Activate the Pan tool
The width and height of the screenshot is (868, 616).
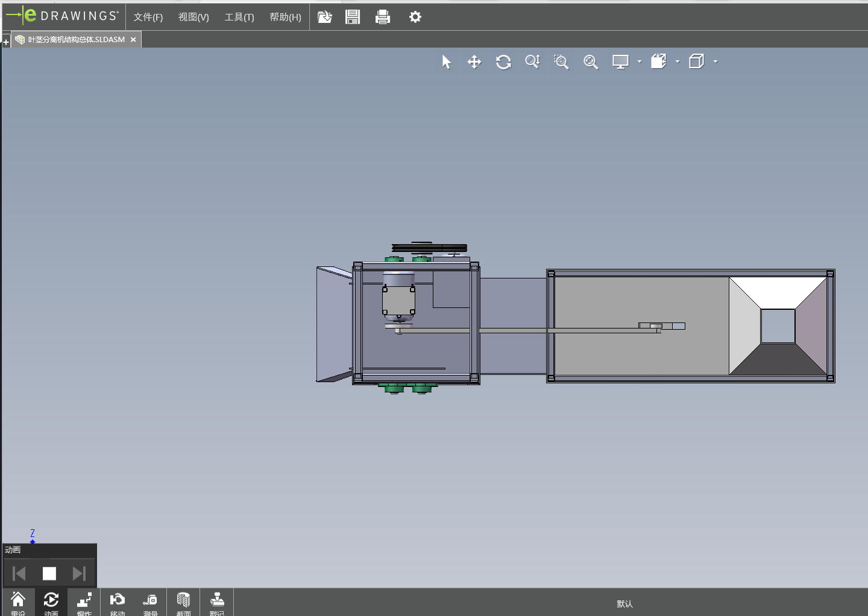(474, 62)
